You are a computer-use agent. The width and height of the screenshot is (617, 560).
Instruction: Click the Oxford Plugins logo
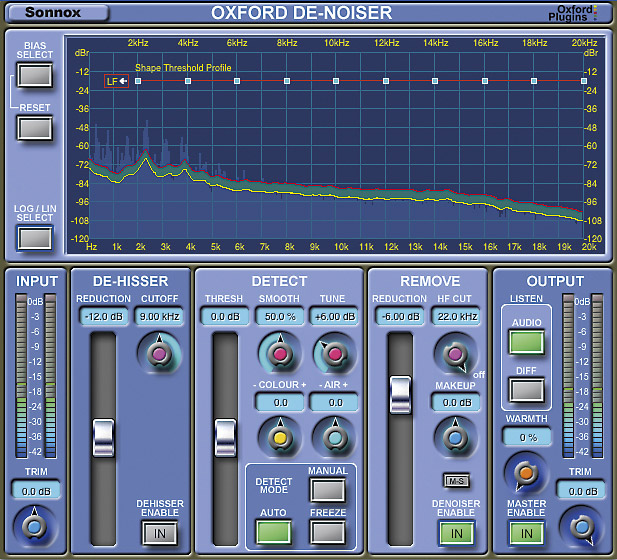click(x=573, y=13)
